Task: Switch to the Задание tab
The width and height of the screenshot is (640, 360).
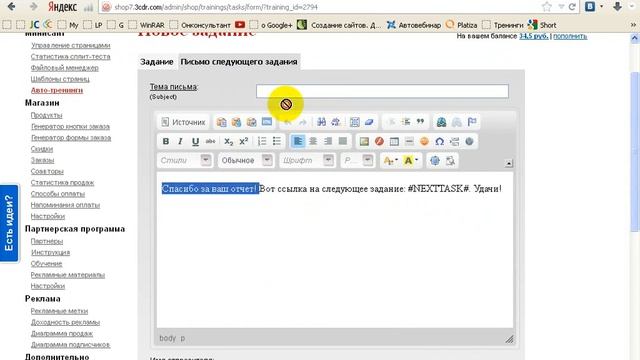Action: coord(157,62)
